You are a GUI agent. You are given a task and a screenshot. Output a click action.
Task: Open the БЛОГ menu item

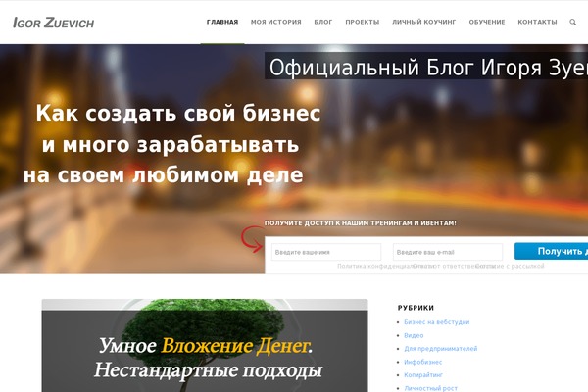323,22
